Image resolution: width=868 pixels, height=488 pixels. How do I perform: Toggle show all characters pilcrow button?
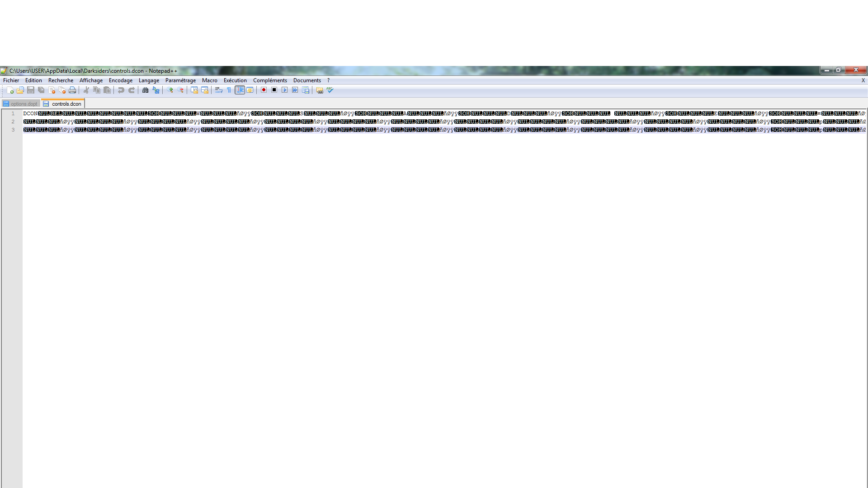pos(229,90)
